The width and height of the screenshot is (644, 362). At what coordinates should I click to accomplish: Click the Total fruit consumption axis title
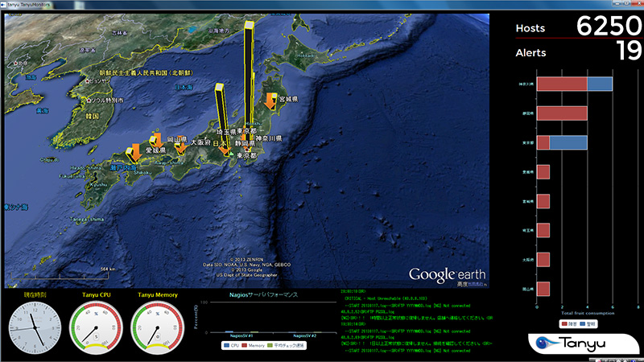pos(588,313)
